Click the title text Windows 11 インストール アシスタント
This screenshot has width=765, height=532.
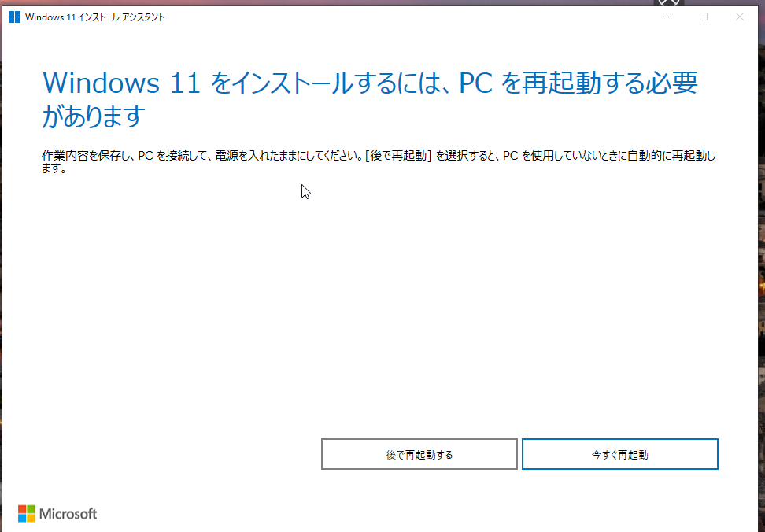(95, 17)
